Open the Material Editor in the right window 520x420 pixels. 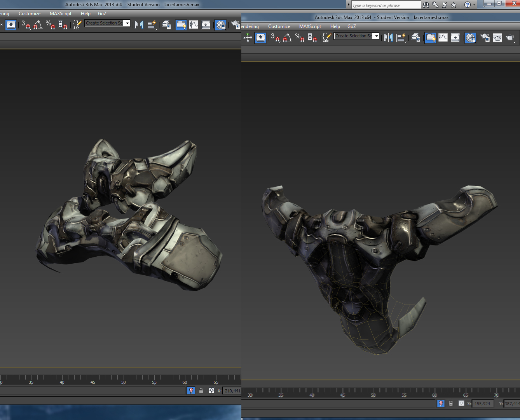470,37
